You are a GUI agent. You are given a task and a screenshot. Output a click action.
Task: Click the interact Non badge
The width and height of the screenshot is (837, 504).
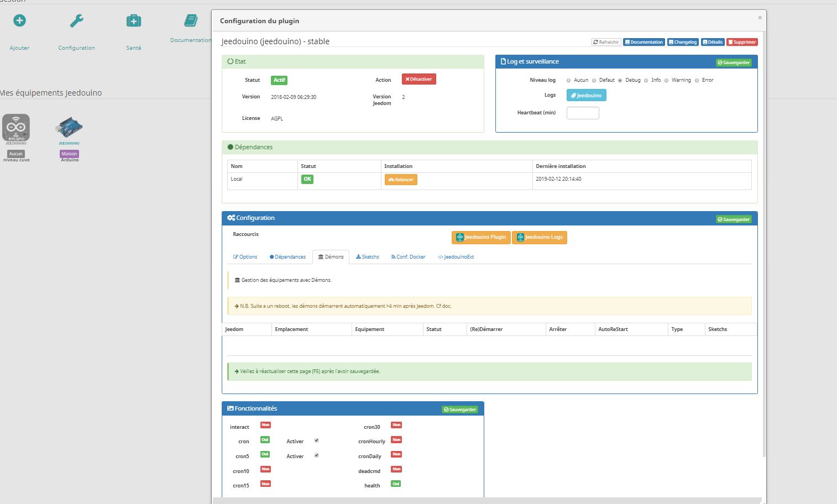pyautogui.click(x=265, y=425)
